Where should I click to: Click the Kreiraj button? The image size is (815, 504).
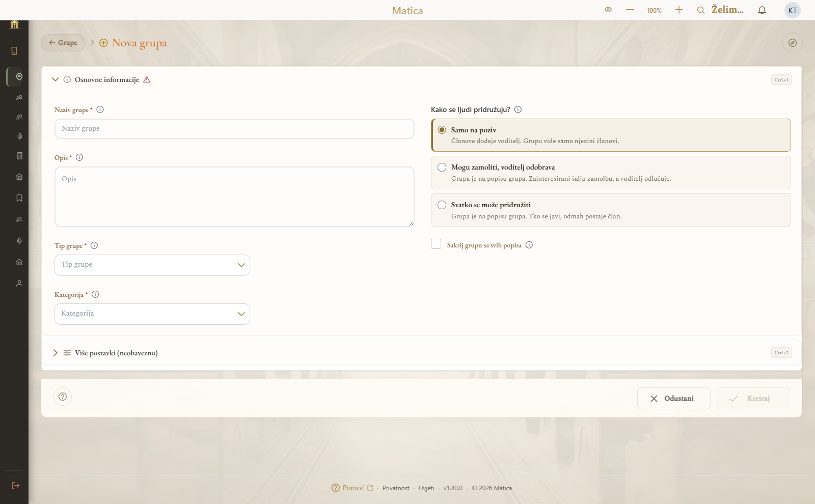pos(753,399)
